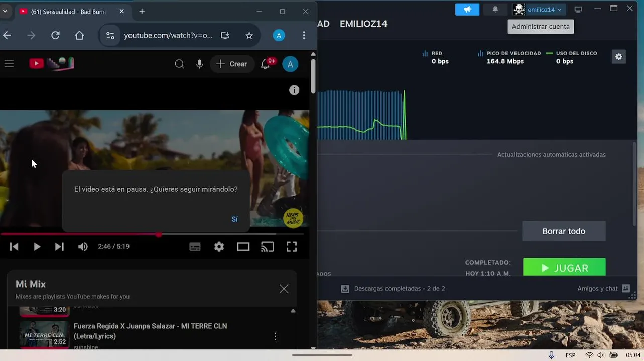Close the Sensualidad YouTube tab
The image size is (644, 361).
pyautogui.click(x=121, y=11)
